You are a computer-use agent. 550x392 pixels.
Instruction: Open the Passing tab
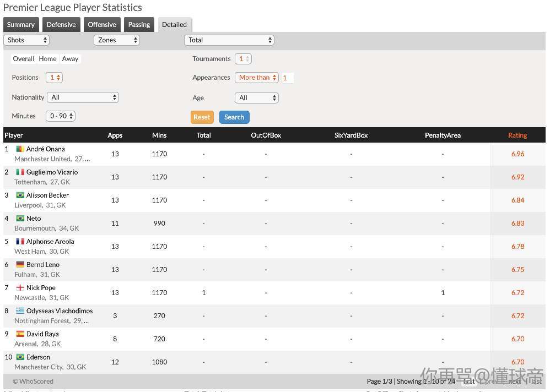[x=139, y=25]
